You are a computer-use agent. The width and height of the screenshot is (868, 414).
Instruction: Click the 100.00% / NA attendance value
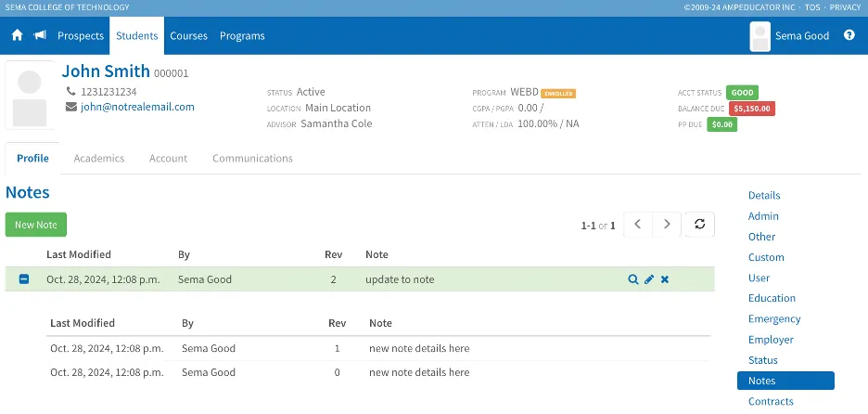[548, 123]
